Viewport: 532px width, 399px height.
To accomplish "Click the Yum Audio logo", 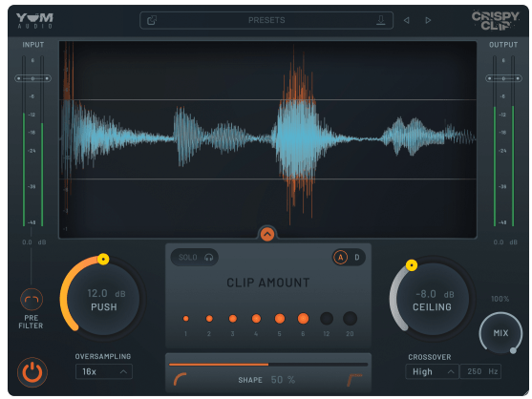I will [34, 21].
